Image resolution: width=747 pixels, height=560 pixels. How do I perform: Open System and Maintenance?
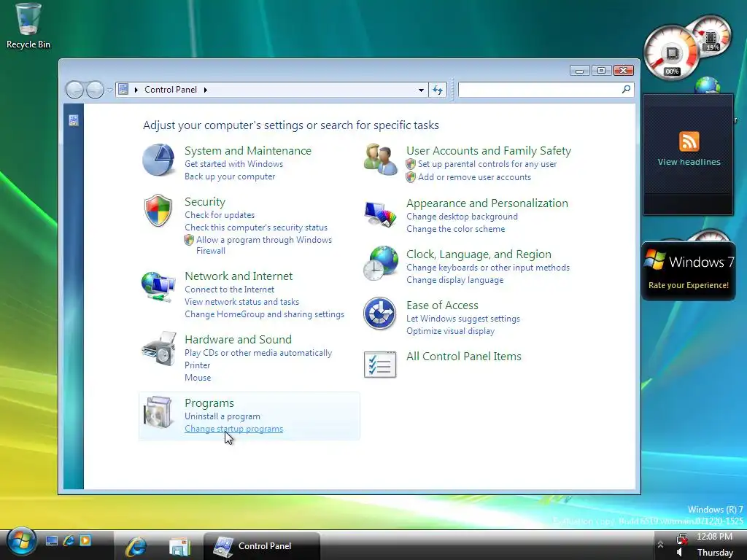248,150
